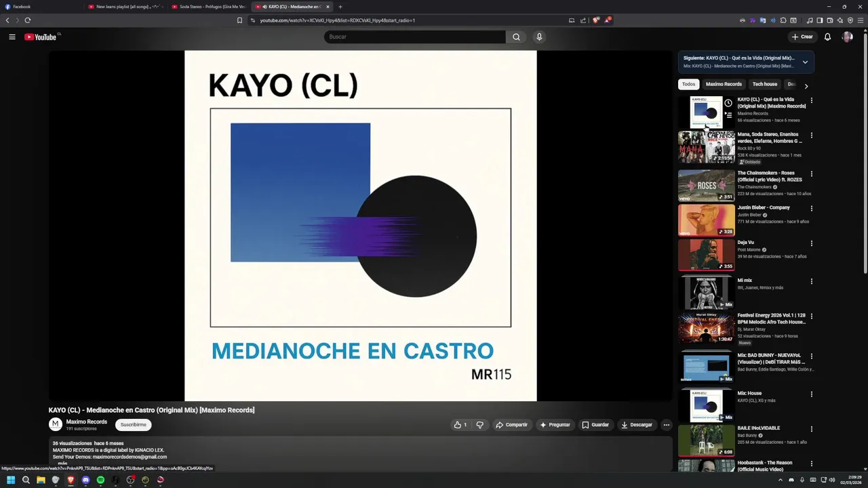
Task: Dislike the video with thumbs down
Action: (x=479, y=425)
